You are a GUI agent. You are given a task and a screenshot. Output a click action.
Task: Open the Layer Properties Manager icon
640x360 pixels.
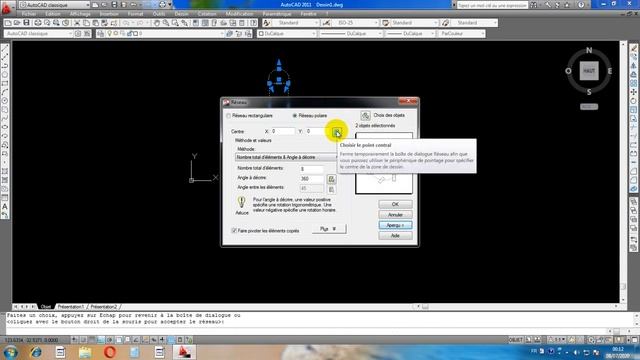point(100,34)
